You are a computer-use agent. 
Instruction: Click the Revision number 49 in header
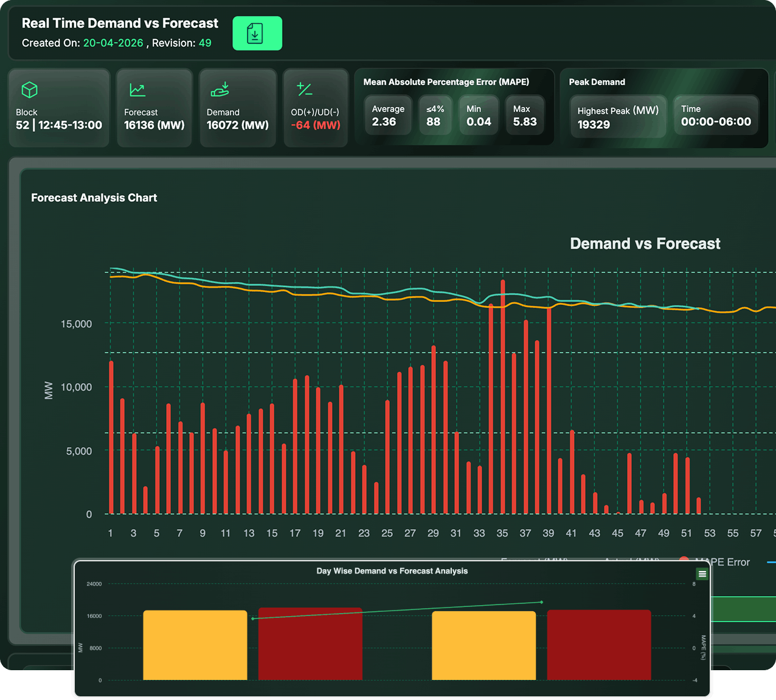205,43
